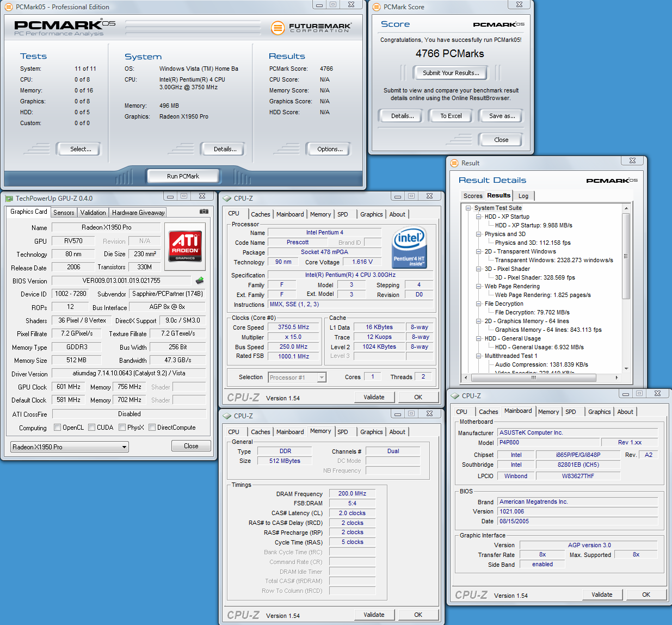672x625 pixels.
Task: Click Details... button under System
Action: coord(225,149)
